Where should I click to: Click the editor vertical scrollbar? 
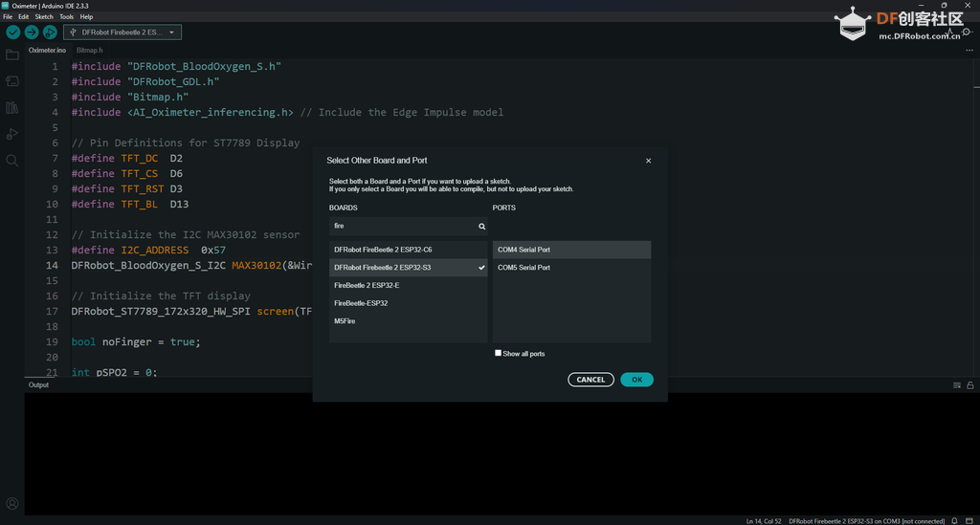pyautogui.click(x=976, y=217)
